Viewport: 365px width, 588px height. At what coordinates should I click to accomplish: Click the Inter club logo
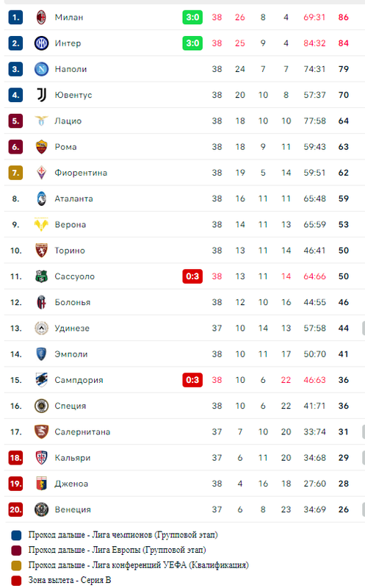coord(41,43)
